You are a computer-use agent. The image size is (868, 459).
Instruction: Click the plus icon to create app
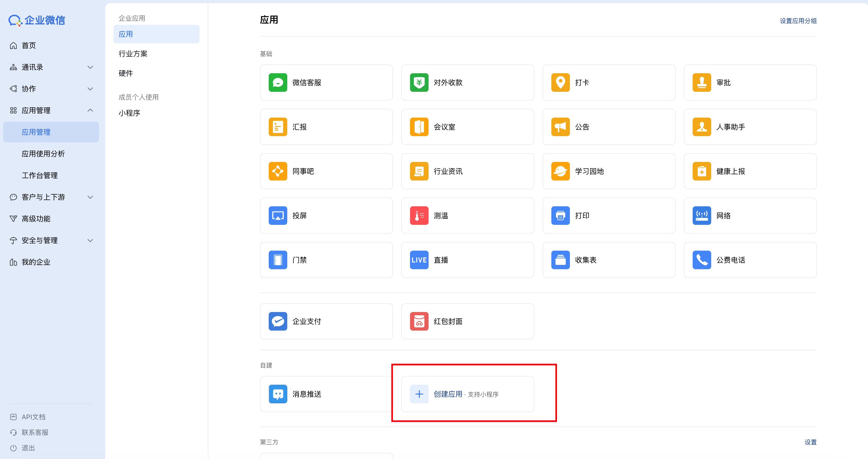(419, 394)
